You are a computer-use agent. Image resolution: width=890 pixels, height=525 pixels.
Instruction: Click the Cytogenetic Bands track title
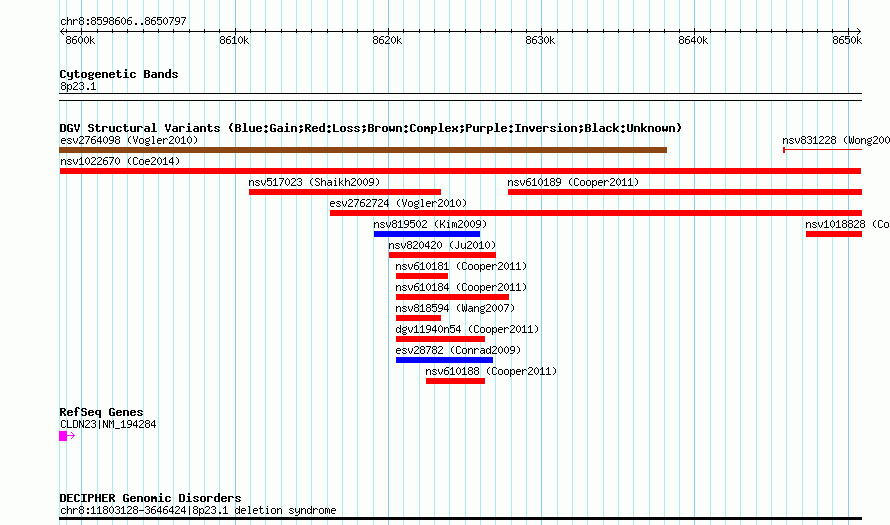119,74
